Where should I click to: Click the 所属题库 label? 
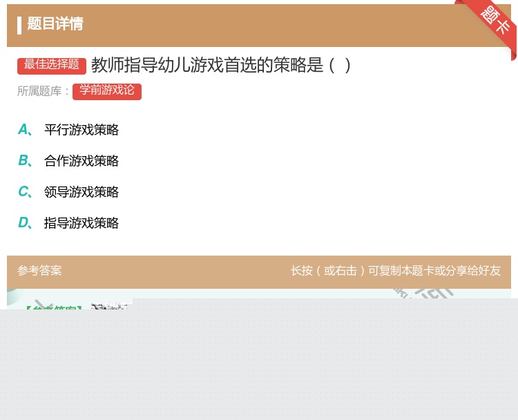[43, 91]
